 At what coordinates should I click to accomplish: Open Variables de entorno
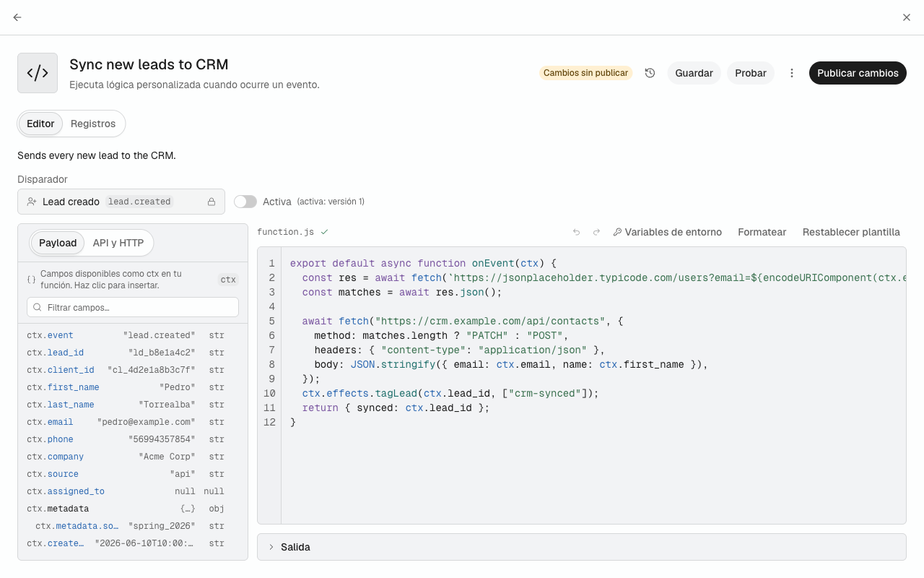point(667,232)
